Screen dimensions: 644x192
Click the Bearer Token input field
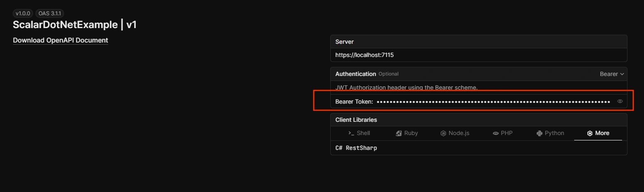coord(493,101)
